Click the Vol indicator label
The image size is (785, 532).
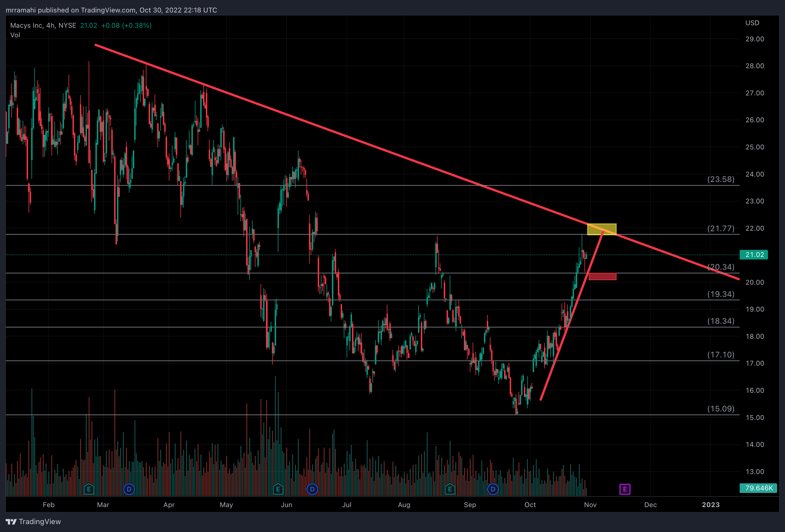coord(15,35)
